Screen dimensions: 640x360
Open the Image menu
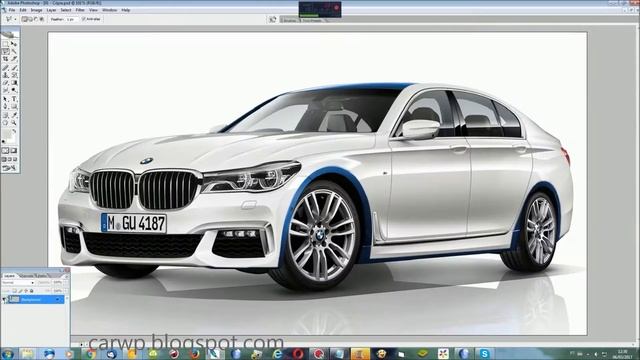[x=36, y=10]
